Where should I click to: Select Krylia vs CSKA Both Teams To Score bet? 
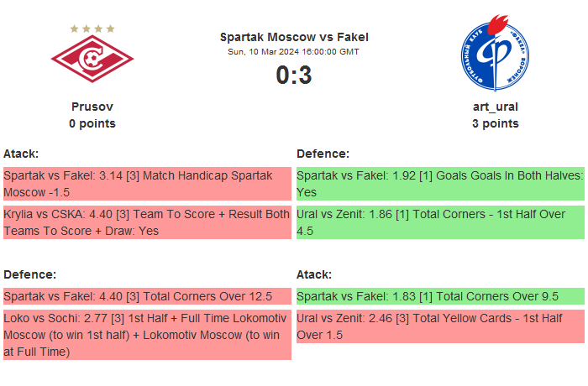pyautogui.click(x=147, y=222)
